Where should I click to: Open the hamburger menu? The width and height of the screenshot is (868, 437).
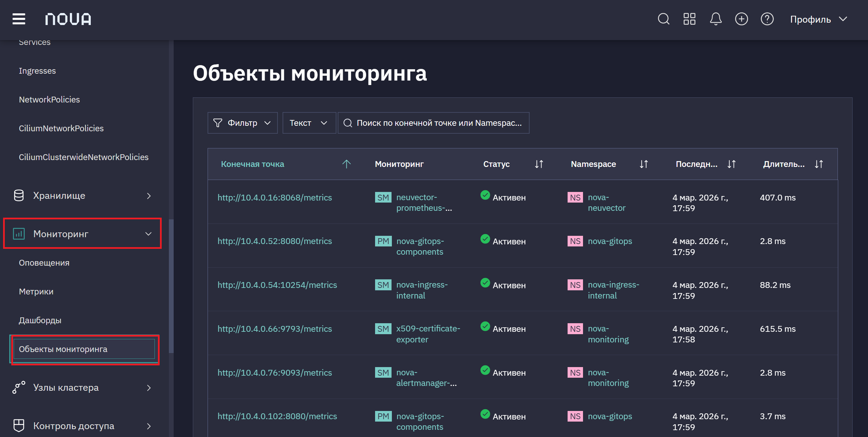click(19, 19)
